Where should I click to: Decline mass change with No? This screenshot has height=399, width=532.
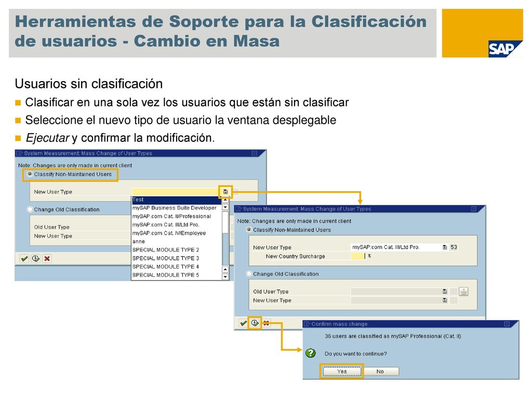[380, 371]
